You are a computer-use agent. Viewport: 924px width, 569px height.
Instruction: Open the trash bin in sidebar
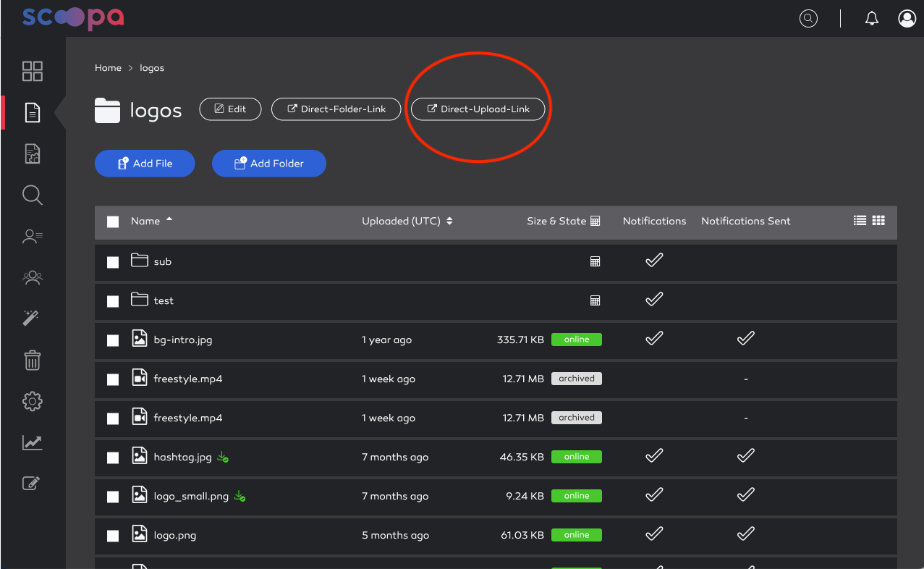33,360
